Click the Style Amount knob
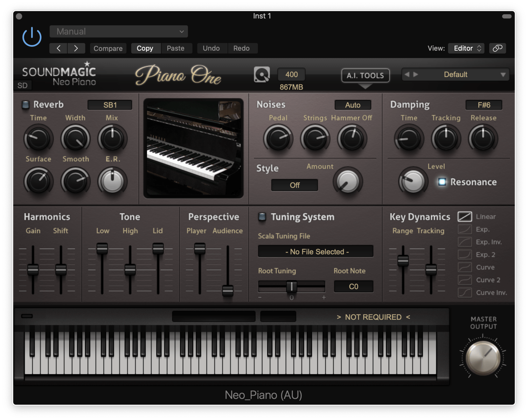528x420 pixels. coord(348,181)
